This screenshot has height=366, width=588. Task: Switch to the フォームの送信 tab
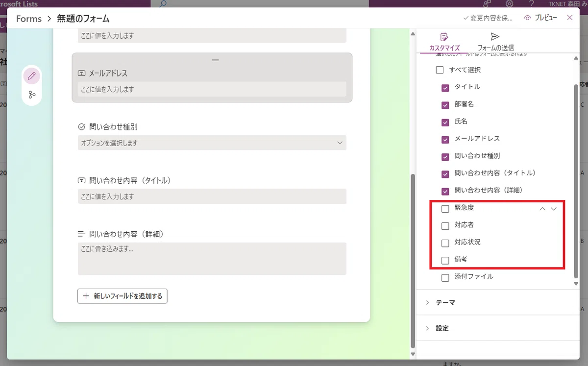495,42
